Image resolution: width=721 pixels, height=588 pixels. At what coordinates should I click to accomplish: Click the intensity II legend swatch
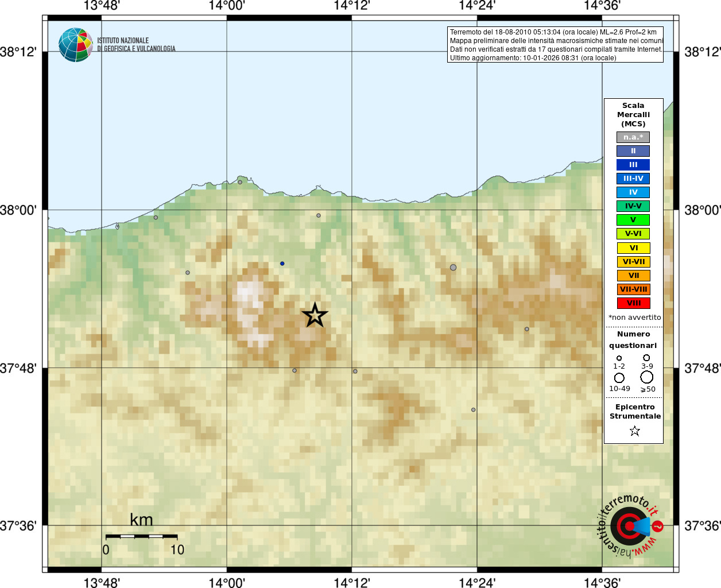coord(633,151)
